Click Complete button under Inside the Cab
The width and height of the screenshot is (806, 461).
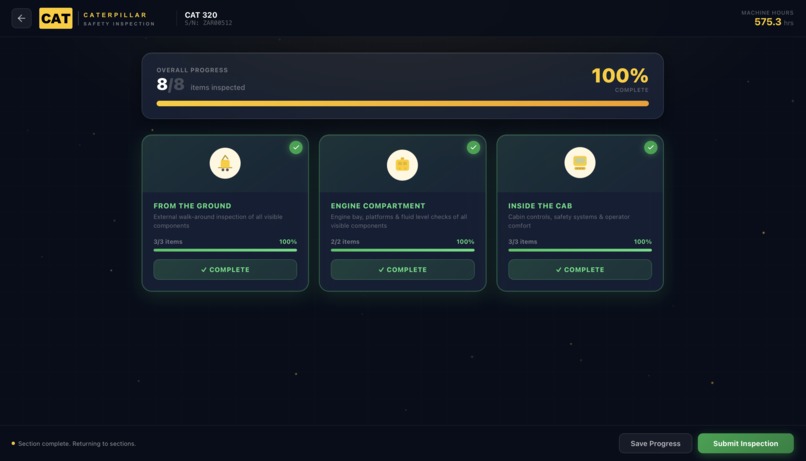pyautogui.click(x=580, y=269)
